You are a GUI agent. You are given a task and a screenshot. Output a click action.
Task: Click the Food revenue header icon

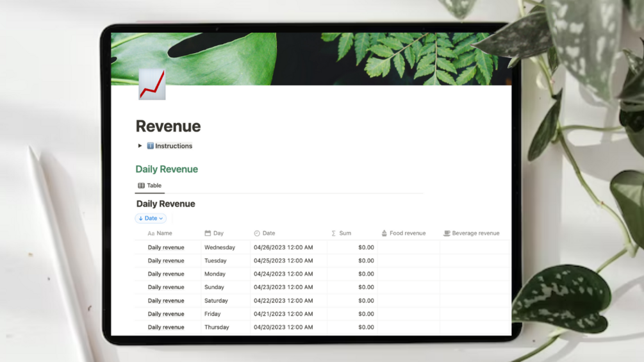coord(384,233)
